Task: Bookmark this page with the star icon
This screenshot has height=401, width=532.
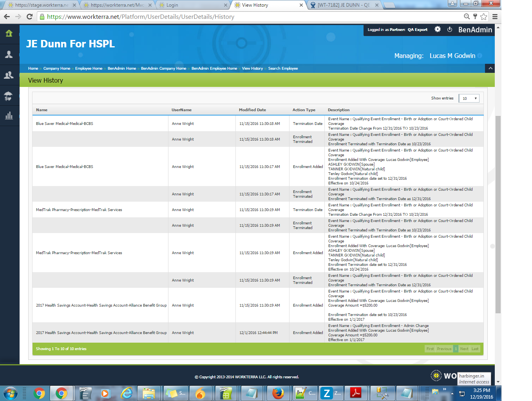Action: [484, 16]
